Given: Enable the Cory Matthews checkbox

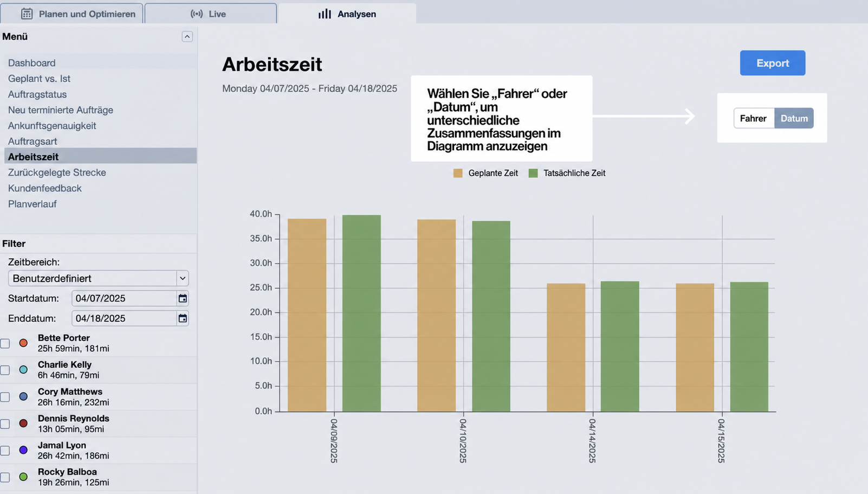Looking at the screenshot, I should (5, 397).
